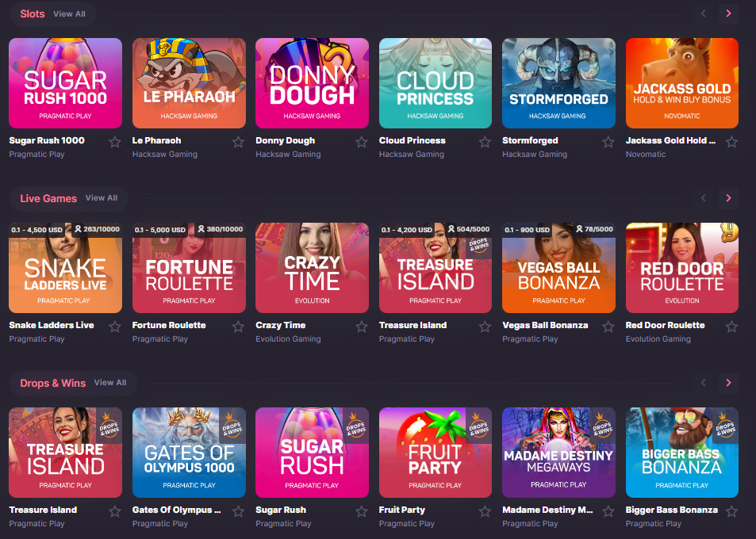Advance Live Games carousel with right arrow

click(x=728, y=198)
